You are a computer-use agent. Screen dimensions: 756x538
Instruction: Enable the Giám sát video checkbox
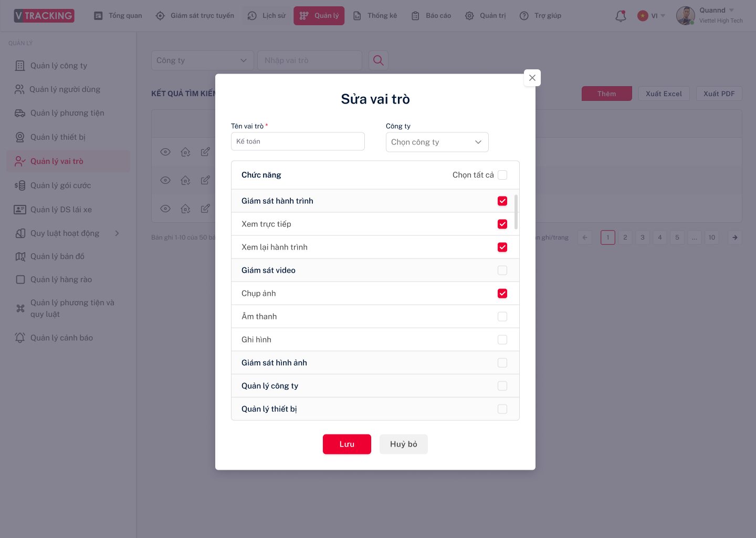502,270
